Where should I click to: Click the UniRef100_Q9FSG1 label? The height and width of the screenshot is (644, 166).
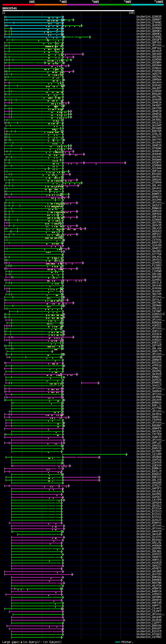coord(149,48)
